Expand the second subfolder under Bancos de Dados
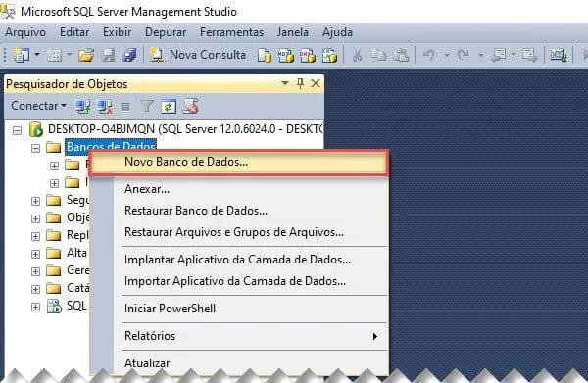Screen dimensions: 588x383 (x=54, y=183)
